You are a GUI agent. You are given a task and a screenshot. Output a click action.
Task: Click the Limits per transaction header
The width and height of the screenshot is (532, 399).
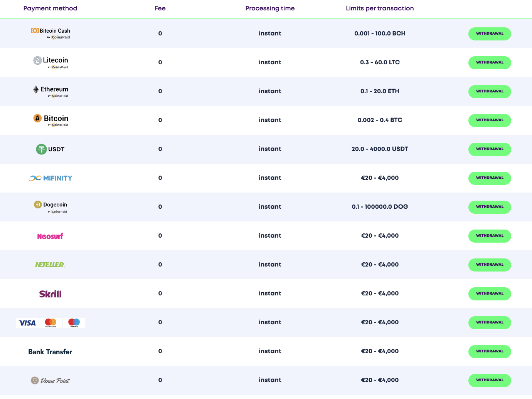coord(380,8)
